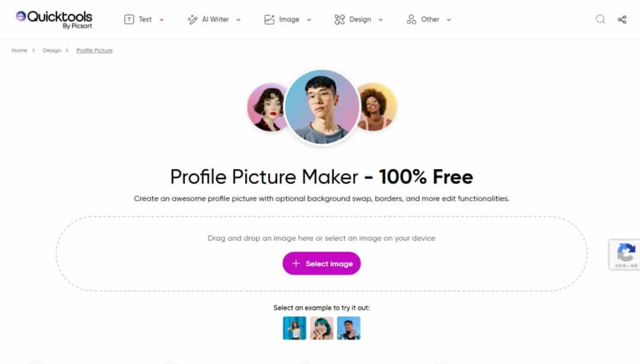Click the Text tool icon in navigation
Viewport: 640px width, 364px height.
coord(129,19)
